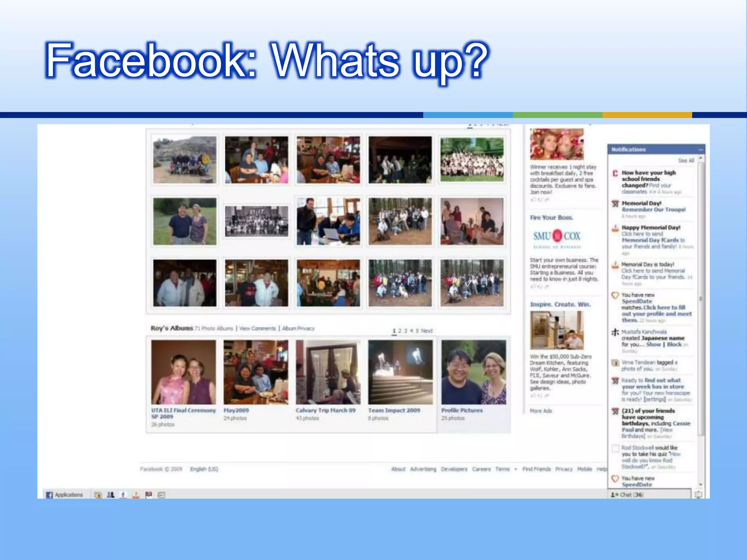Click 'Album Privacy' next to Roy's Albums
The width and height of the screenshot is (747, 560).
(298, 328)
